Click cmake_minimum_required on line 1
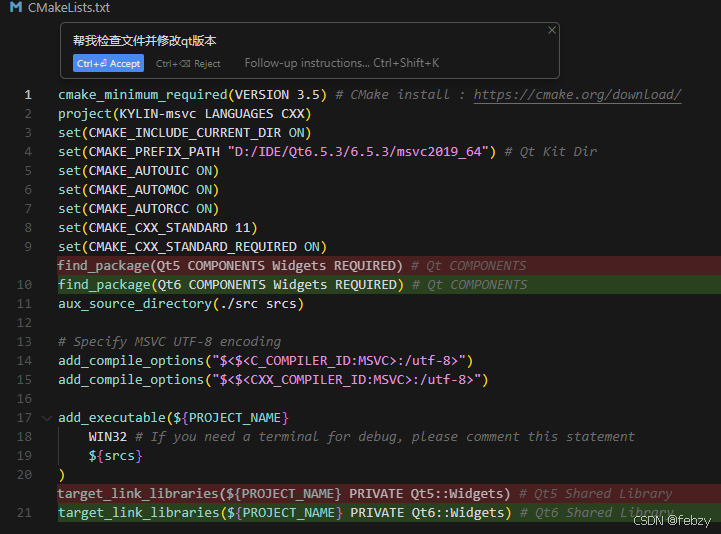Screen dimensions: 721x534 coord(143,95)
